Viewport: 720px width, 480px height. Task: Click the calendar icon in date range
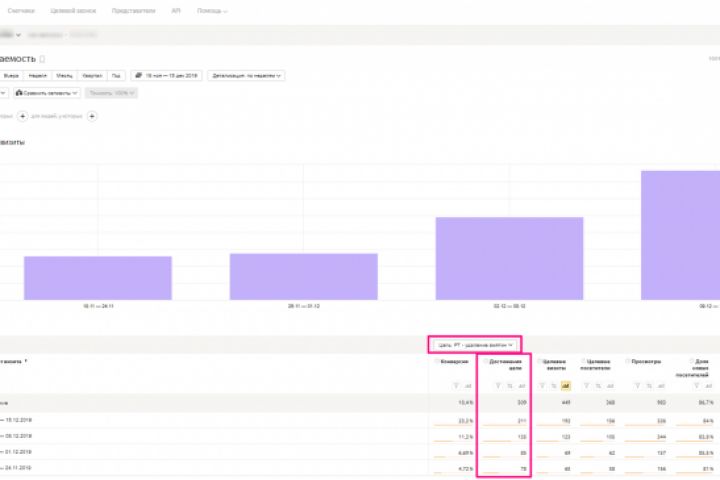(x=138, y=75)
